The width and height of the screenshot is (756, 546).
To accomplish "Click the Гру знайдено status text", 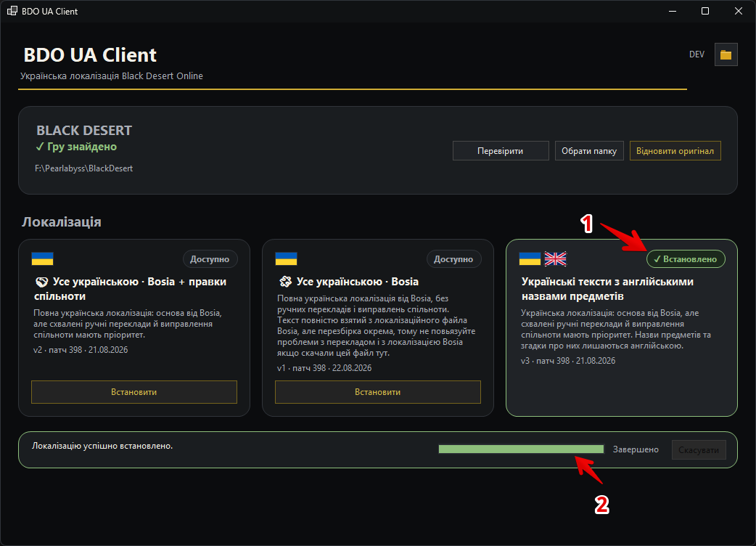I will click(76, 147).
